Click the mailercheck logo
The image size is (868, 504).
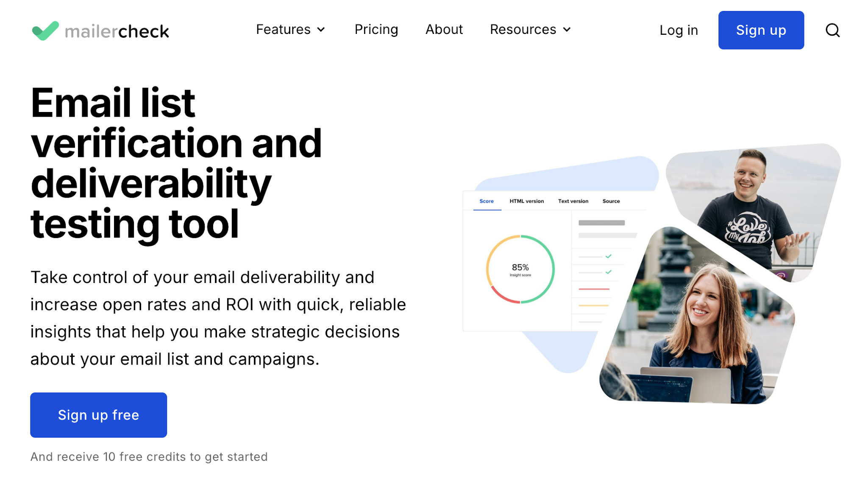click(100, 31)
